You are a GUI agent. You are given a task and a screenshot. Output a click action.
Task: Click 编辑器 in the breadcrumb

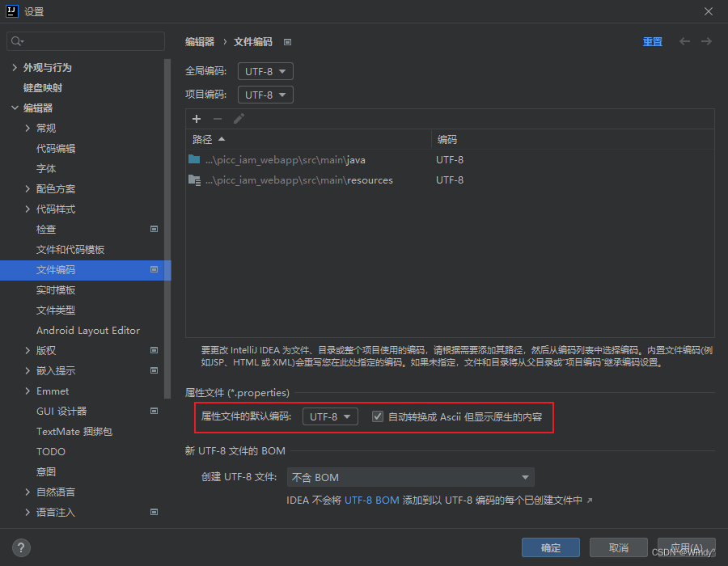pos(200,42)
